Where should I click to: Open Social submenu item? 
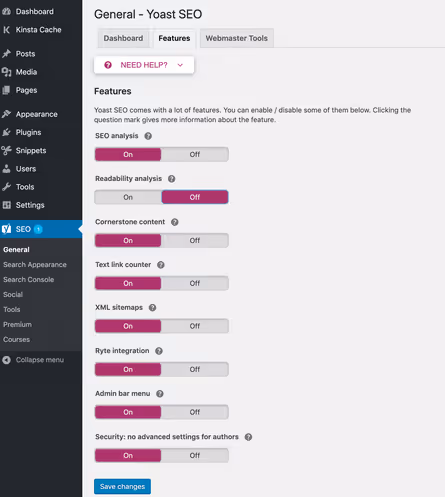13,295
